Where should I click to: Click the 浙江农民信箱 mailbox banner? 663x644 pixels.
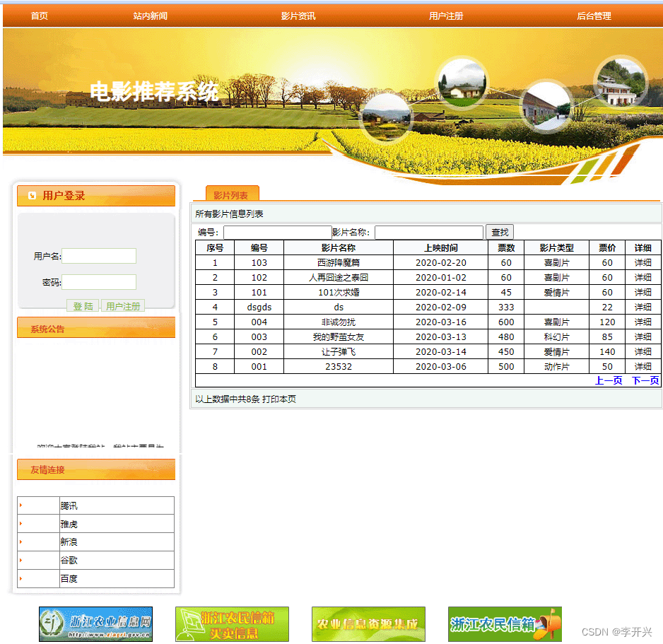pyautogui.click(x=505, y=624)
